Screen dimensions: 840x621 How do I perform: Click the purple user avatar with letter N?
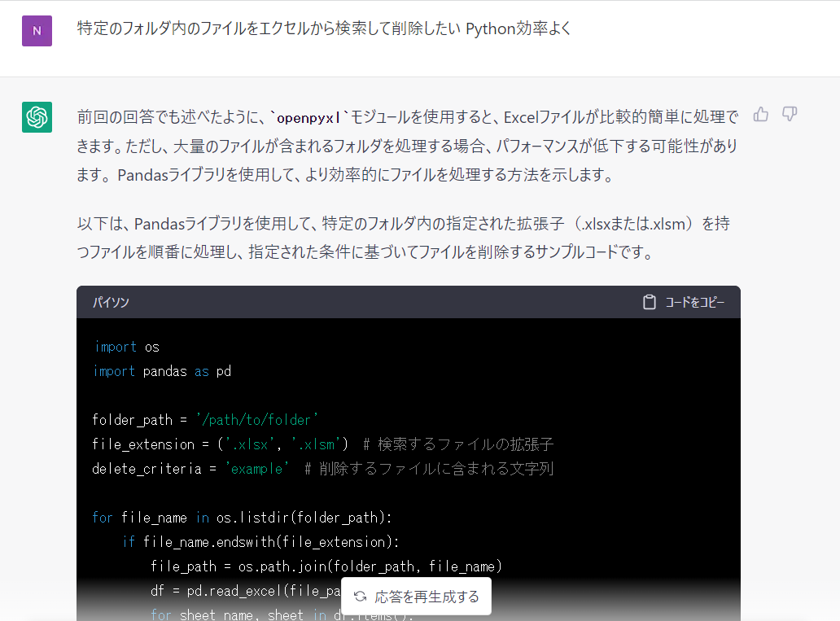pos(35,29)
